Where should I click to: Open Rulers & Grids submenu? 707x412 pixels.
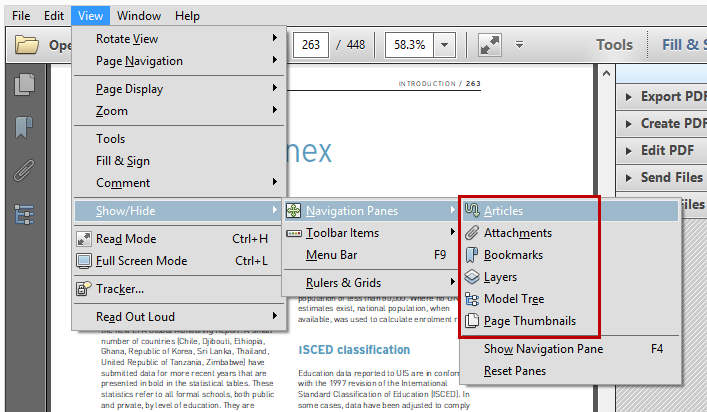(x=371, y=283)
